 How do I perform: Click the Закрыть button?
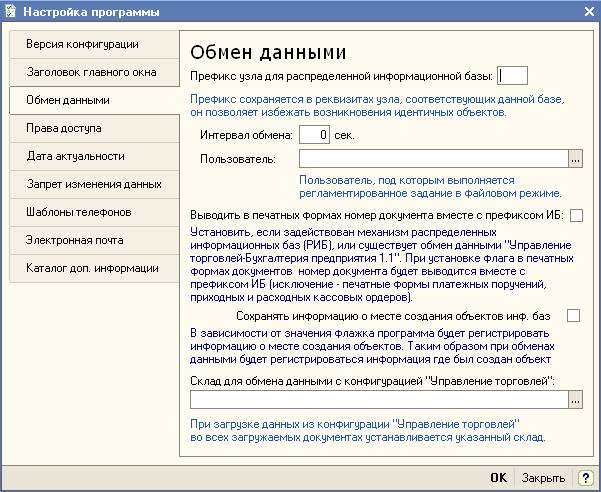543,478
